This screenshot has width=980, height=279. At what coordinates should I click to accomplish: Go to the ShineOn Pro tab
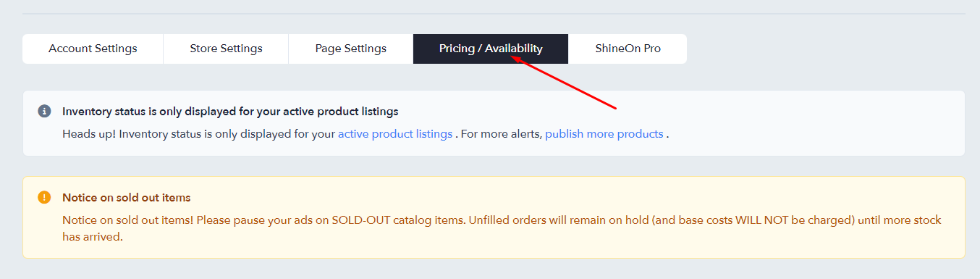tap(628, 49)
